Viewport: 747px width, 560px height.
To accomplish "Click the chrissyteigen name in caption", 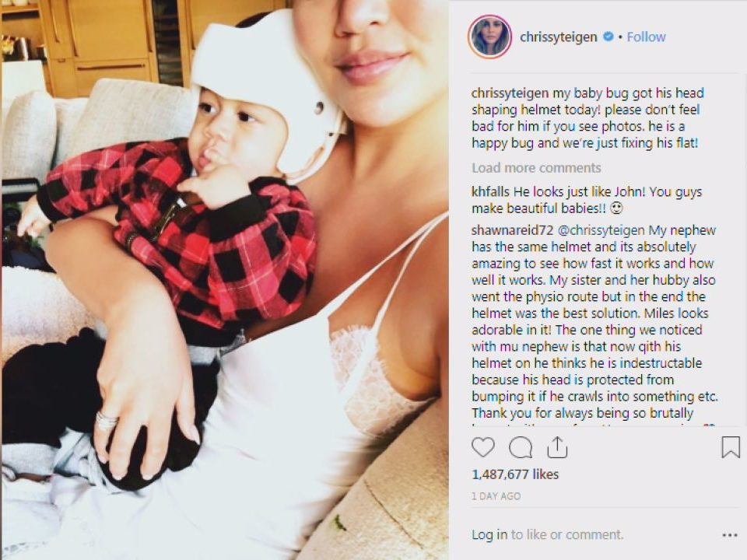I will point(510,93).
